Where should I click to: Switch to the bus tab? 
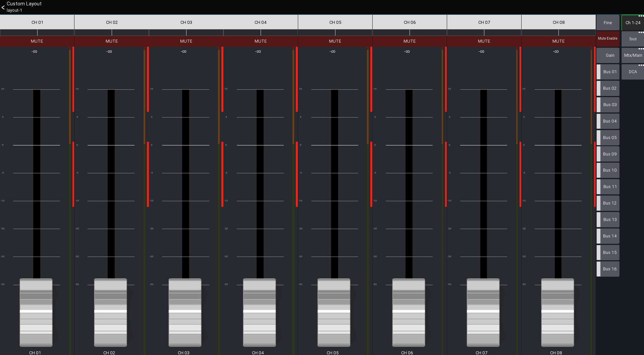633,39
